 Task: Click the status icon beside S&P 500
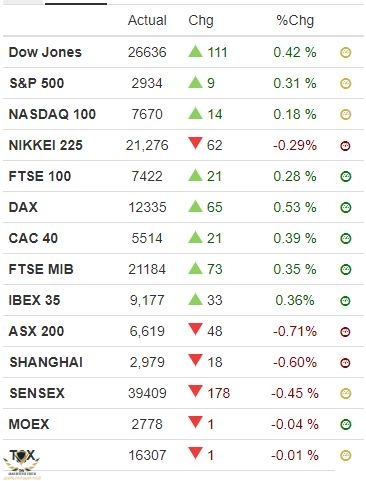click(346, 84)
